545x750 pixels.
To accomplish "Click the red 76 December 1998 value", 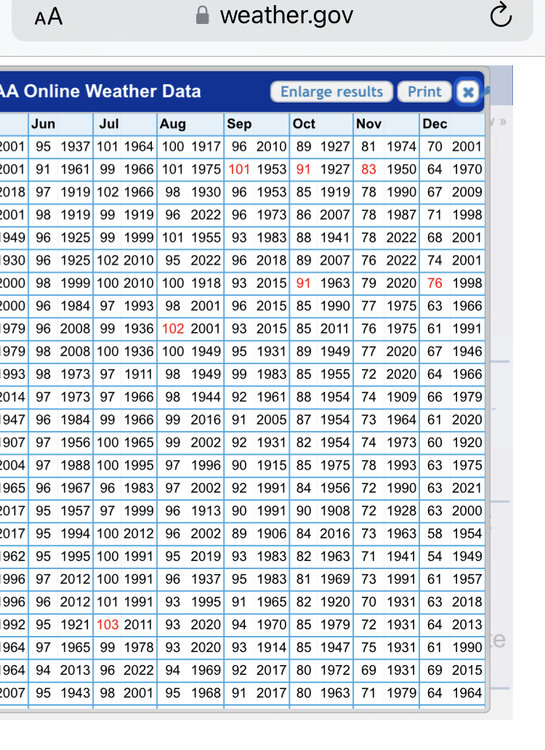I will tap(434, 283).
